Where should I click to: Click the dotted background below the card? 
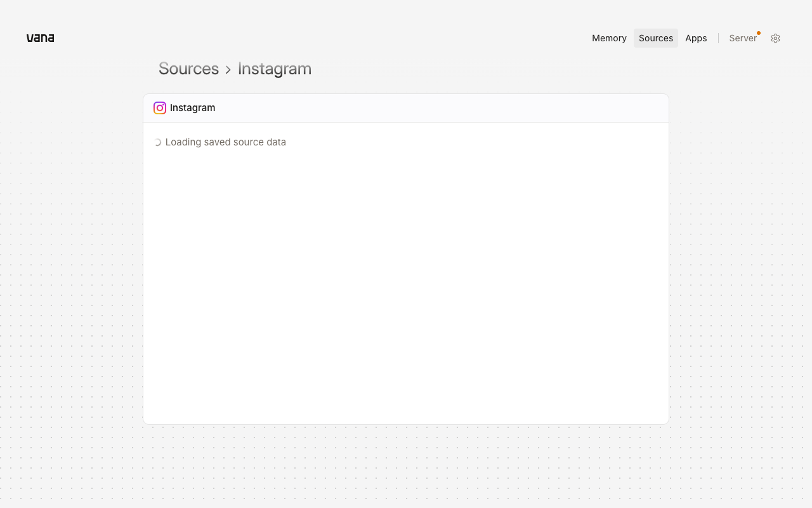[406, 467]
